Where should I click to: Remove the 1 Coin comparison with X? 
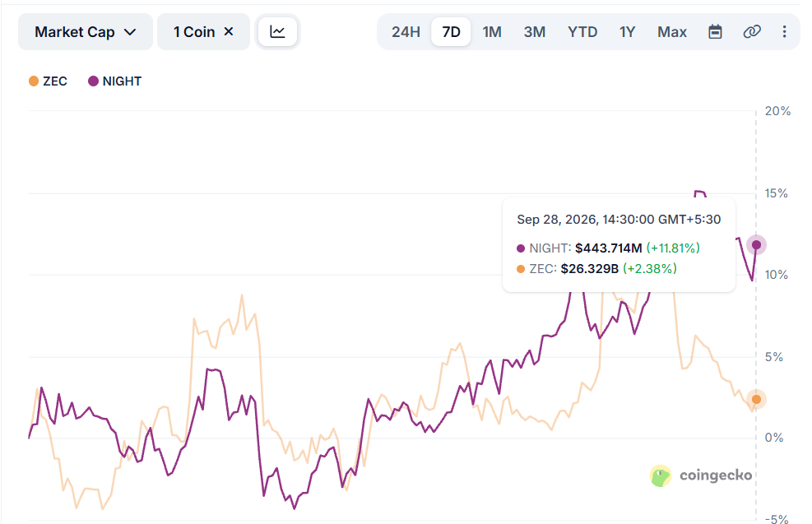tap(229, 31)
